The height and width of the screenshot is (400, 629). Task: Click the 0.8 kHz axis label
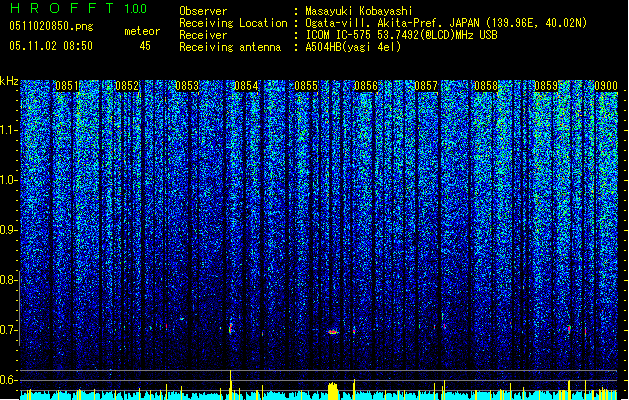pos(8,280)
